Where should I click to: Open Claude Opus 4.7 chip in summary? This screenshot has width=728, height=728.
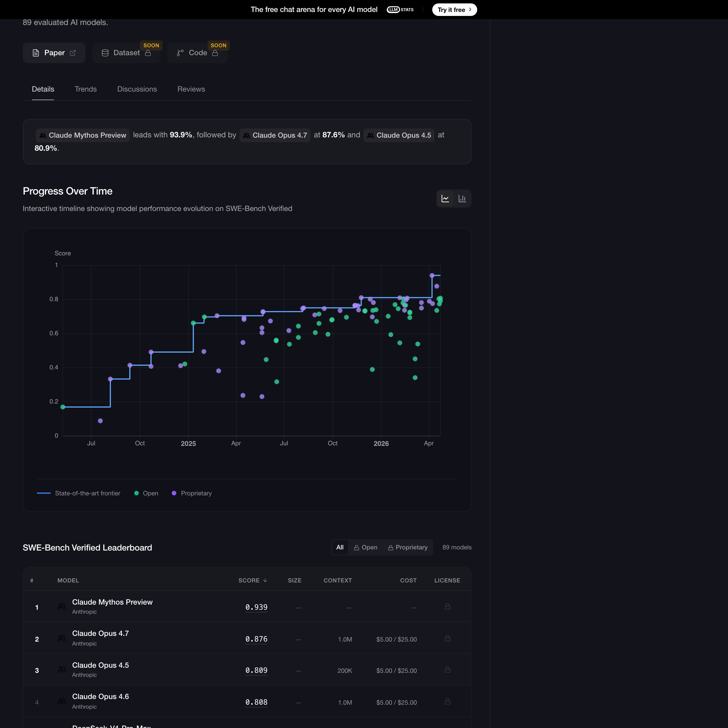pos(275,135)
